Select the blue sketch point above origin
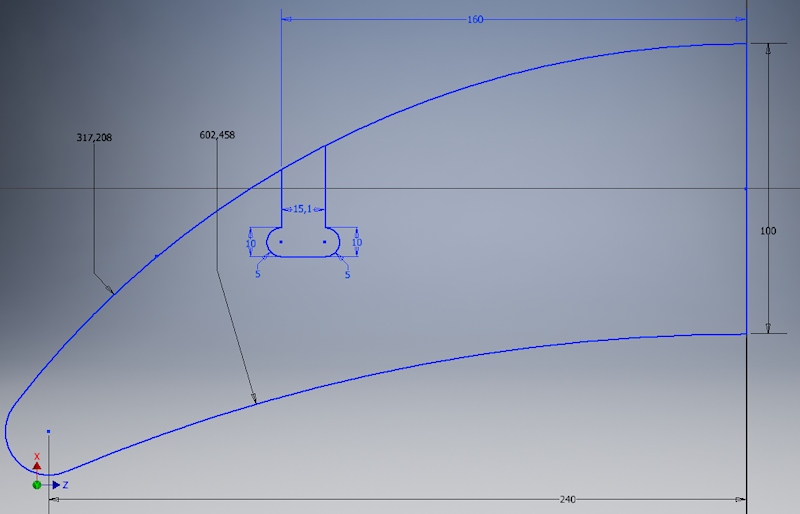Screen dimensions: 800x514 click(48, 432)
